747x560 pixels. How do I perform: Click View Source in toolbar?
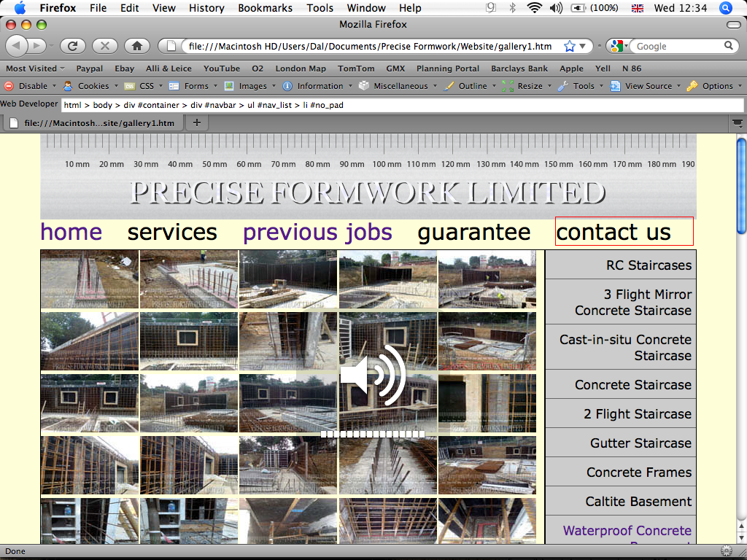[x=646, y=86]
